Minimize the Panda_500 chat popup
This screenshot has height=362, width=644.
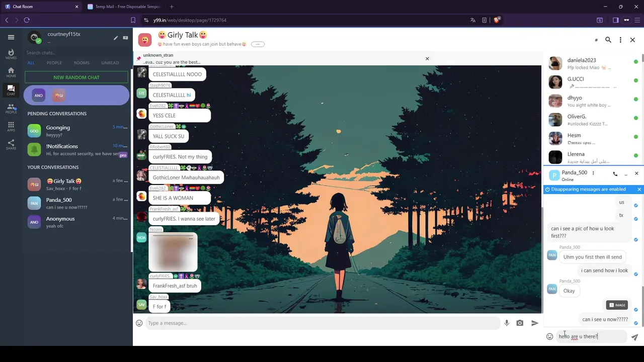click(x=626, y=174)
